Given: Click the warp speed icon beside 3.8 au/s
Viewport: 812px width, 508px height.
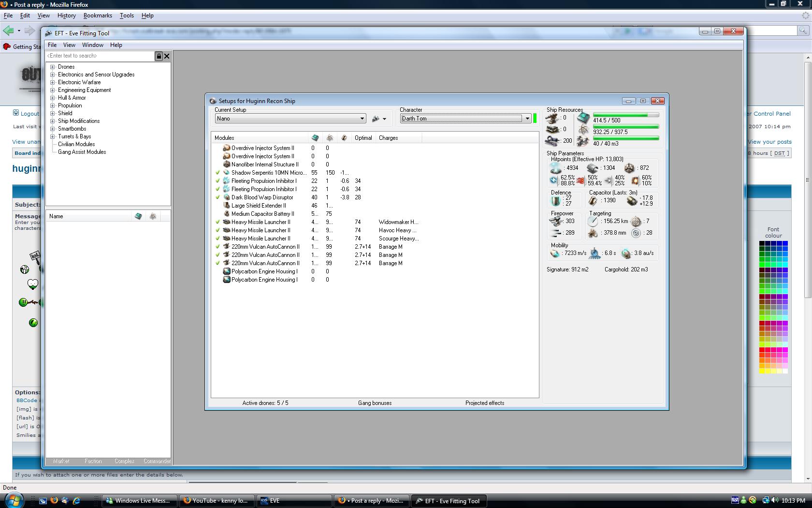Looking at the screenshot, I should 626,254.
